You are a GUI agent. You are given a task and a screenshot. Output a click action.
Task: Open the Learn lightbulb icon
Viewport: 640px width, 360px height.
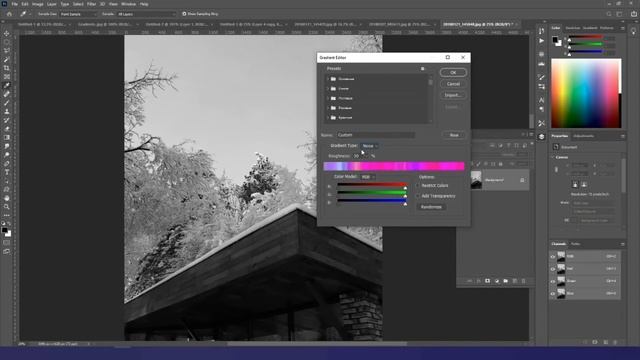[x=633, y=31]
